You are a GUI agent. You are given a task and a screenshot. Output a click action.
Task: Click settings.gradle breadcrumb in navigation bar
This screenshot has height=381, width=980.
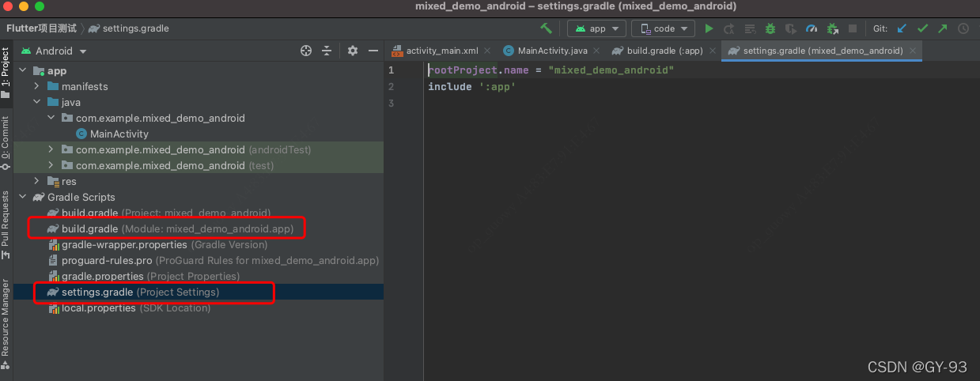tap(128, 28)
